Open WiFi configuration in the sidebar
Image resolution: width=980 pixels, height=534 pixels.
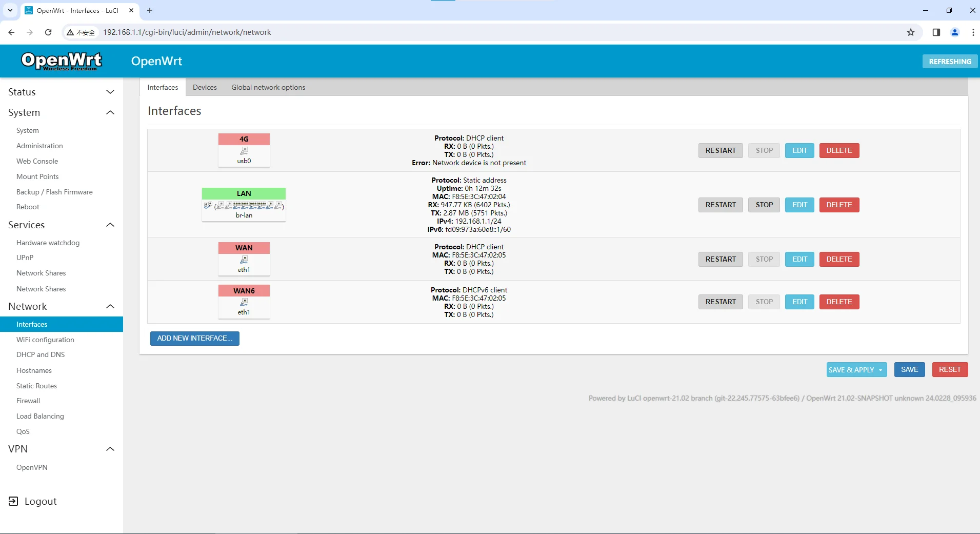click(x=45, y=340)
